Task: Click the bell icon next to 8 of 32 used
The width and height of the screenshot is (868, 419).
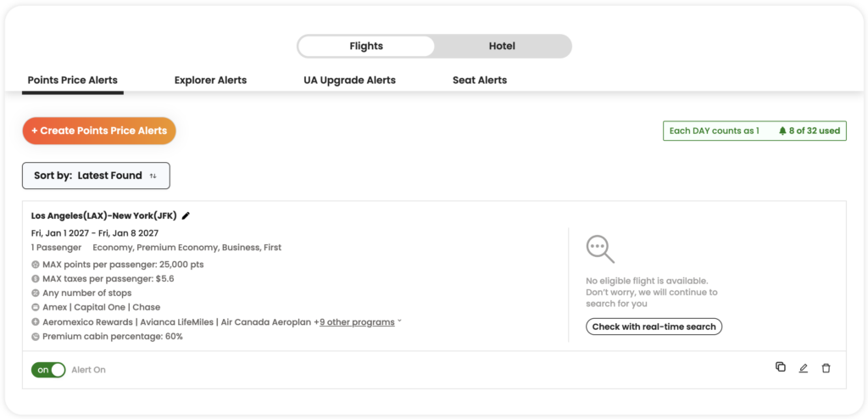Action: (x=782, y=131)
